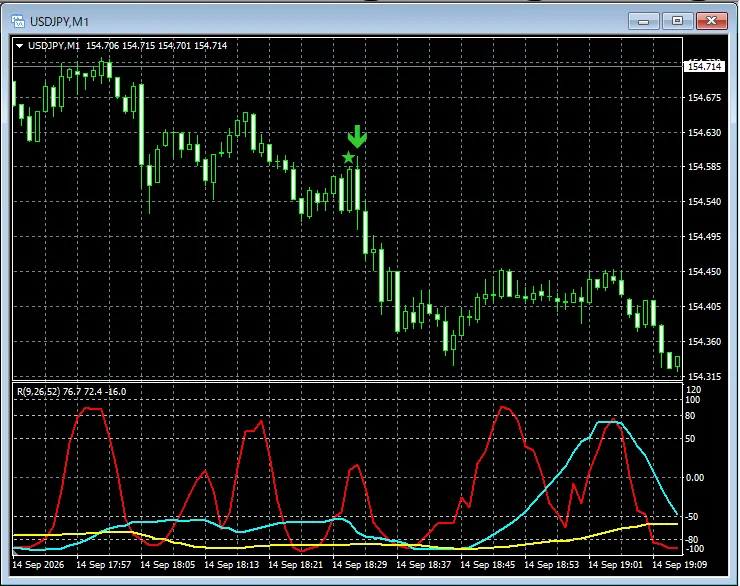Minimize the USDJPY,M1 chart window
The height and width of the screenshot is (586, 740).
[643, 21]
